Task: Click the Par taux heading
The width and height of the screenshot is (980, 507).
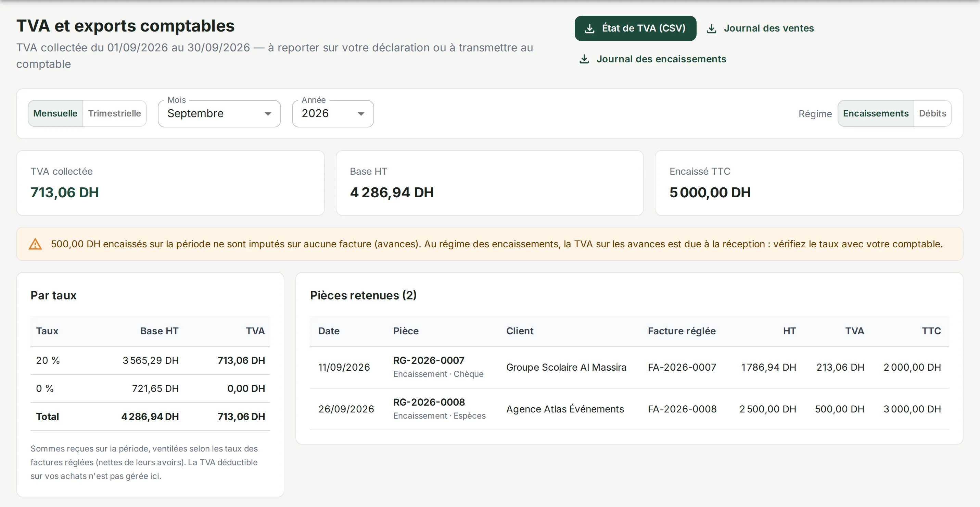Action: pyautogui.click(x=53, y=296)
